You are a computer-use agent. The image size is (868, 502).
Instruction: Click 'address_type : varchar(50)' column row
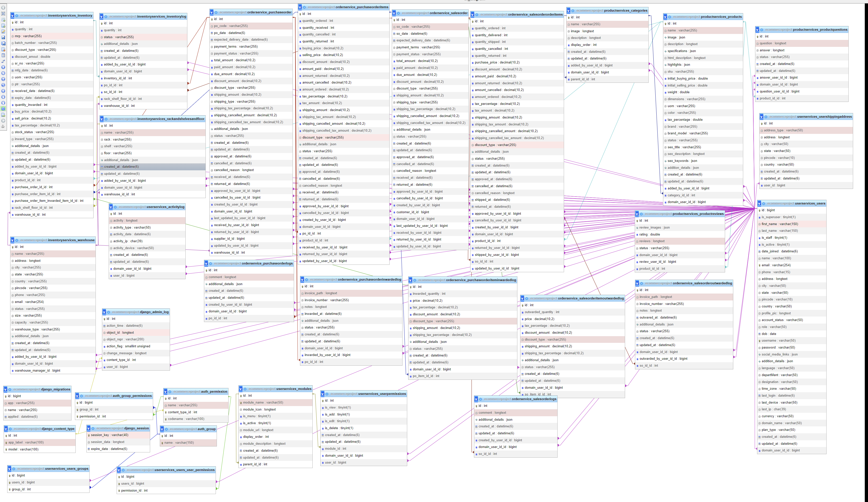(806, 130)
